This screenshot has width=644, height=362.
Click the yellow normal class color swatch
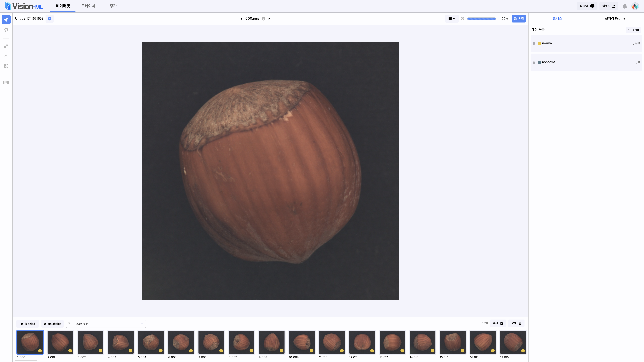[539, 43]
